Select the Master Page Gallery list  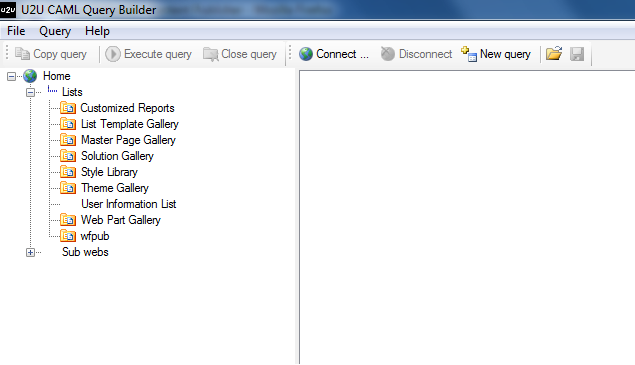128,140
